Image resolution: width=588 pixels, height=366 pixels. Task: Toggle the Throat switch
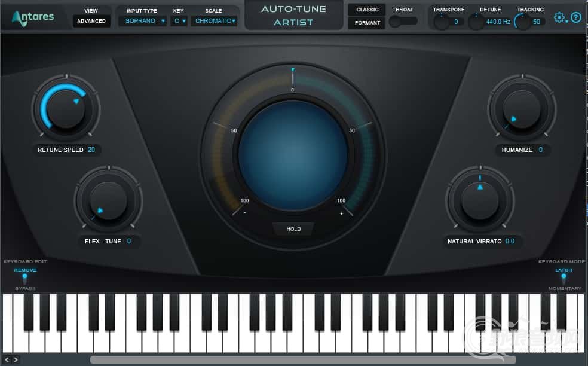(x=403, y=21)
